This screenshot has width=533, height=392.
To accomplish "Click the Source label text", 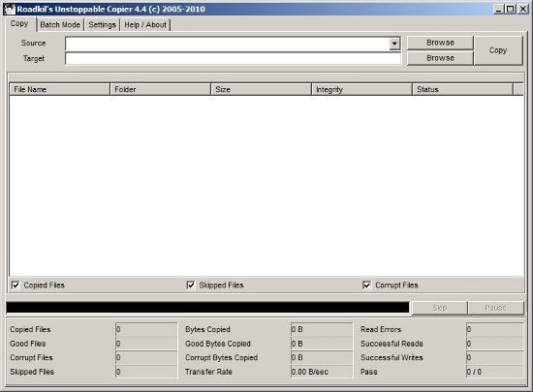I will pyautogui.click(x=33, y=43).
